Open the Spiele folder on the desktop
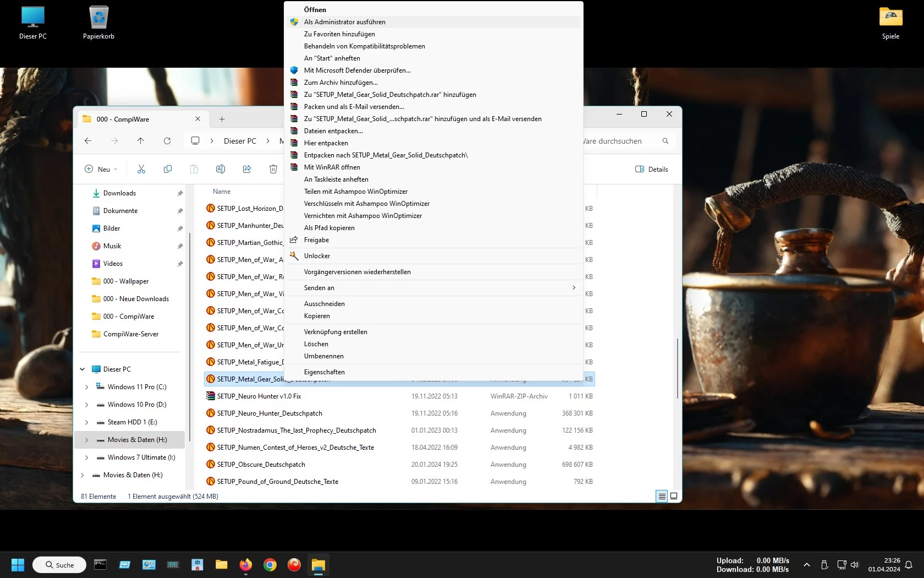Screen dimensions: 924x578 point(891,23)
